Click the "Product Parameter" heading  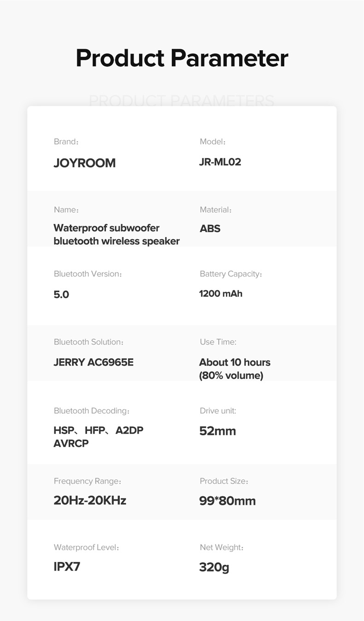pos(182,58)
